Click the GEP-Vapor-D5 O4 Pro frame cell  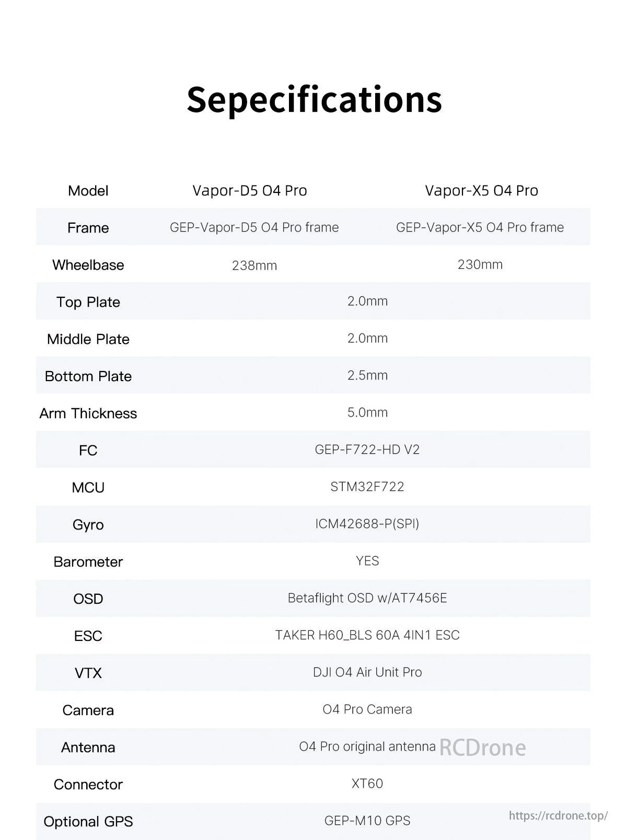[254, 227]
